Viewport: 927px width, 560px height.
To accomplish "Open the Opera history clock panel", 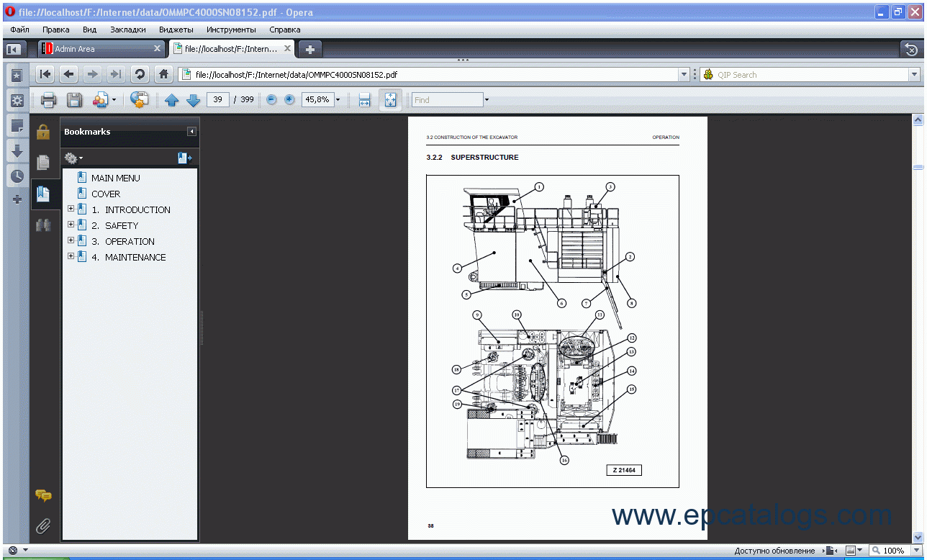I will 17,176.
